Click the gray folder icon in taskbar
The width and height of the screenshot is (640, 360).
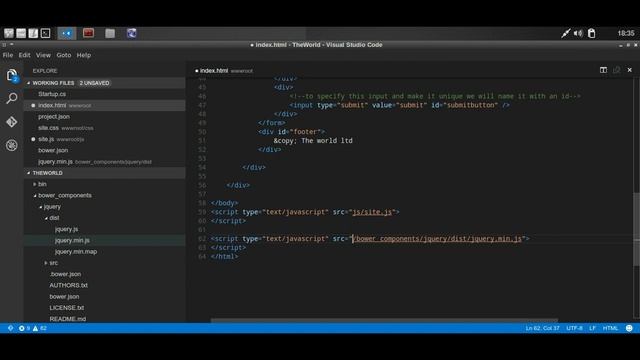(110, 33)
